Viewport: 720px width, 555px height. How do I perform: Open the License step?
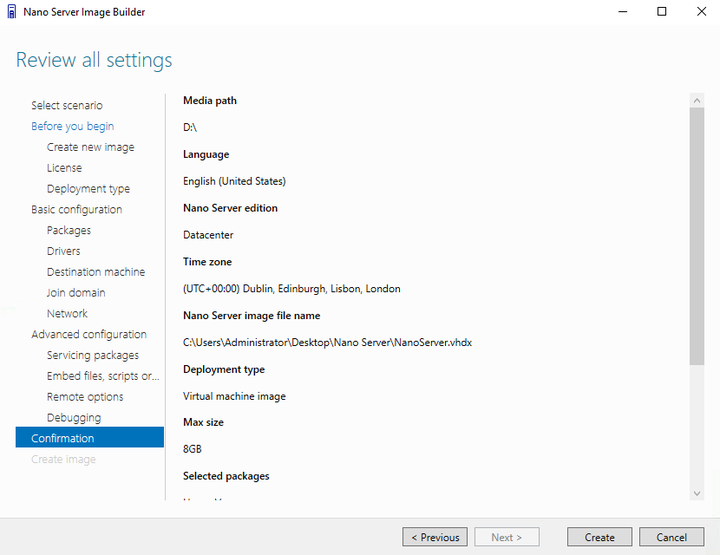coord(64,168)
